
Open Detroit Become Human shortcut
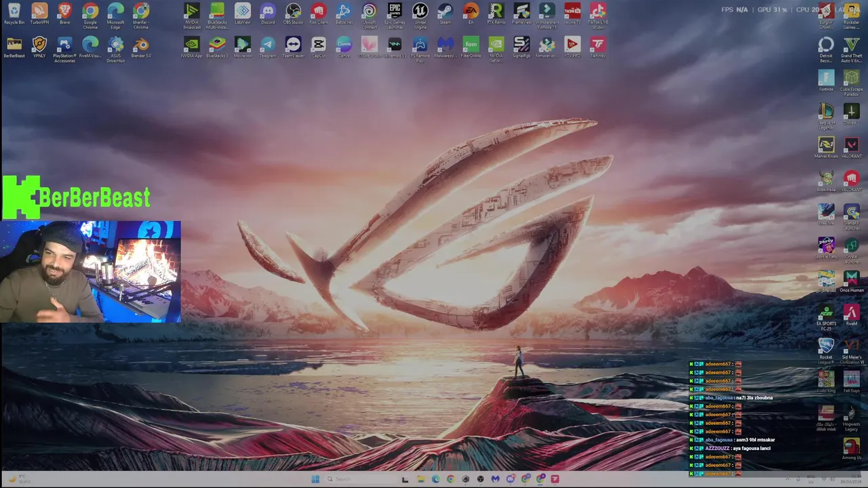click(x=826, y=49)
